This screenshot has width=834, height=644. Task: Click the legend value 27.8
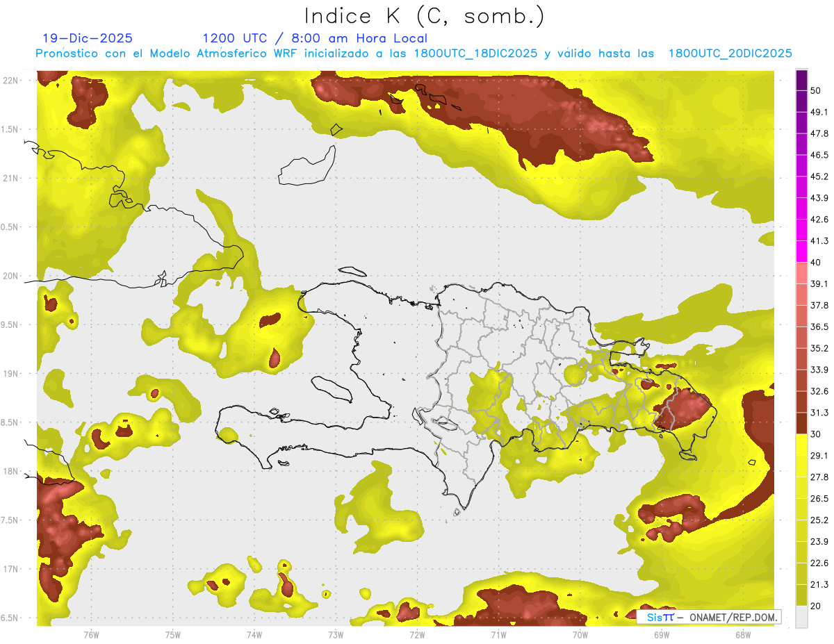click(x=819, y=477)
